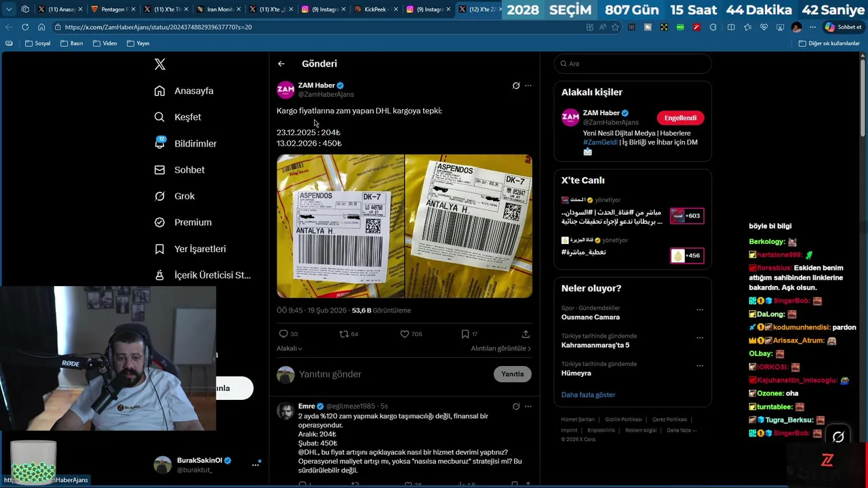Open Keşfet explore page

click(x=178, y=117)
